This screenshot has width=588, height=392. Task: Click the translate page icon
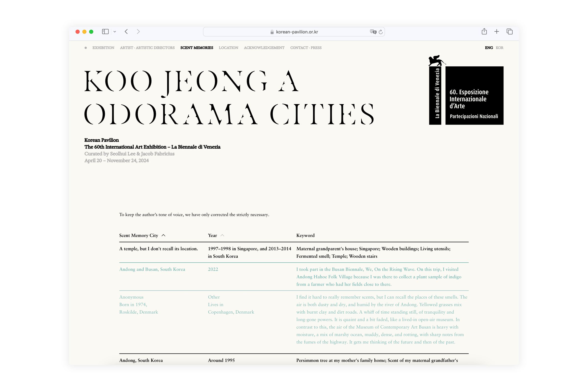pos(373,32)
